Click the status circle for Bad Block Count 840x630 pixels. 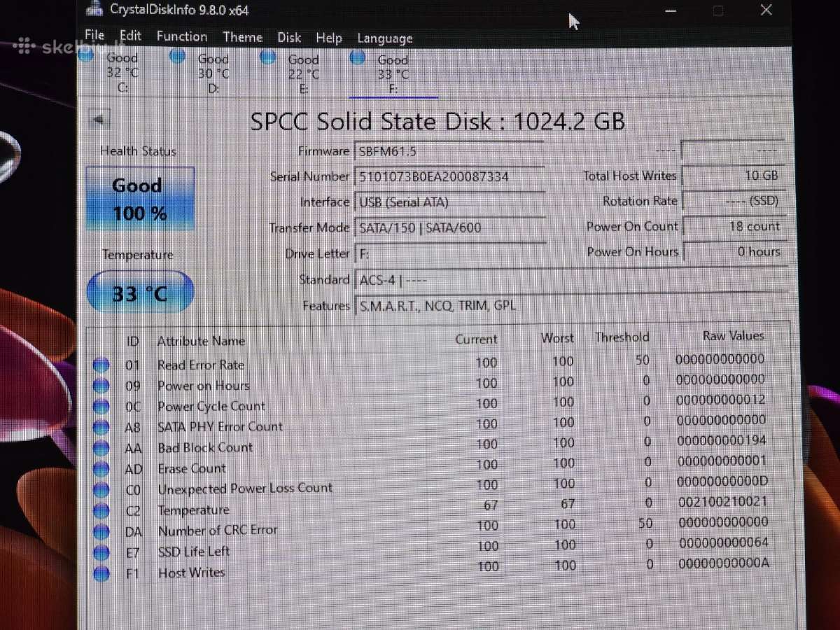tap(101, 448)
